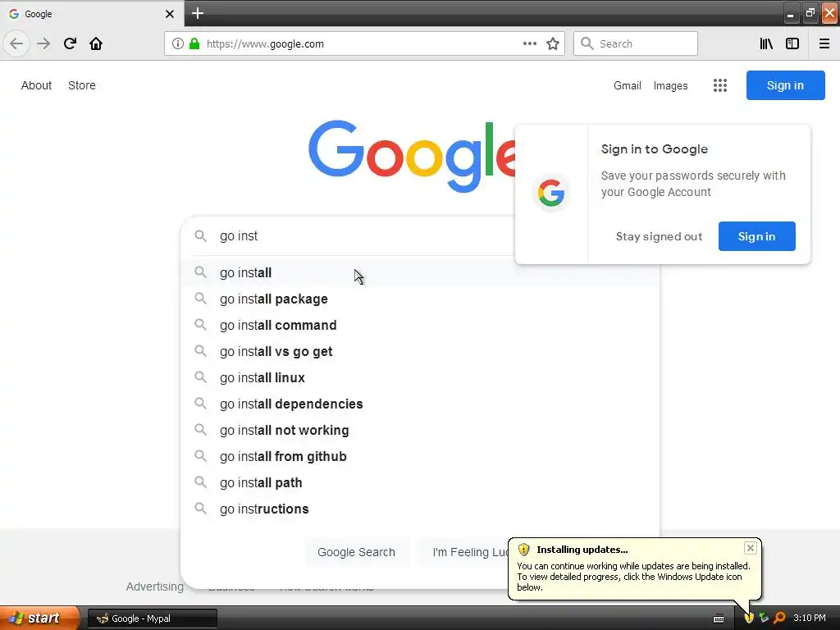Open the About link
This screenshot has width=840, height=630.
coord(36,85)
